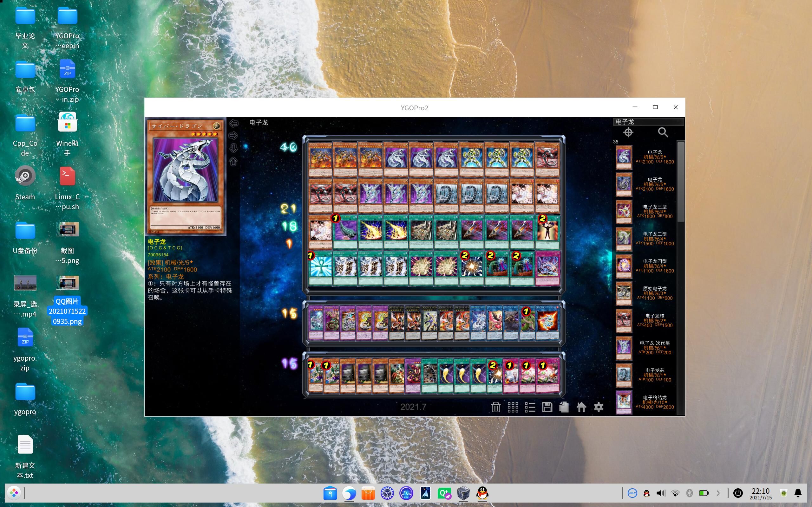
Task: Save the deck with the floppy disk icon
Action: (x=547, y=407)
